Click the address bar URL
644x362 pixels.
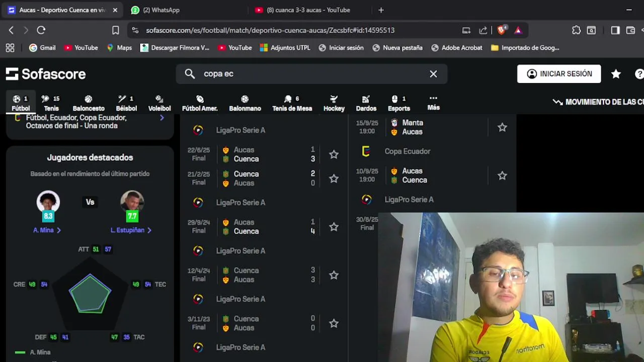coord(270,30)
